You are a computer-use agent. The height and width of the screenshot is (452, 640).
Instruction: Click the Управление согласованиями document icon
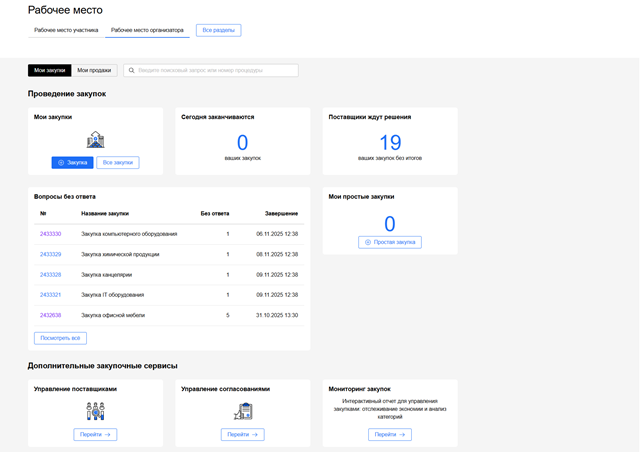pos(243,411)
